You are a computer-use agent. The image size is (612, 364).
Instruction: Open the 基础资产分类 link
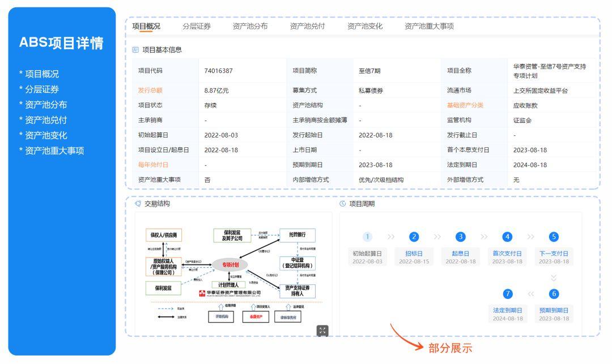465,105
